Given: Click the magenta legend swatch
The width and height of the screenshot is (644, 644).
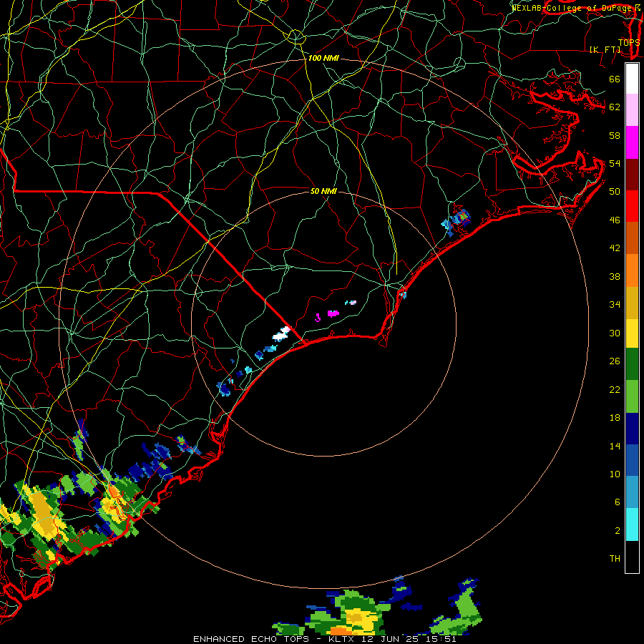Looking at the screenshot, I should click(632, 142).
